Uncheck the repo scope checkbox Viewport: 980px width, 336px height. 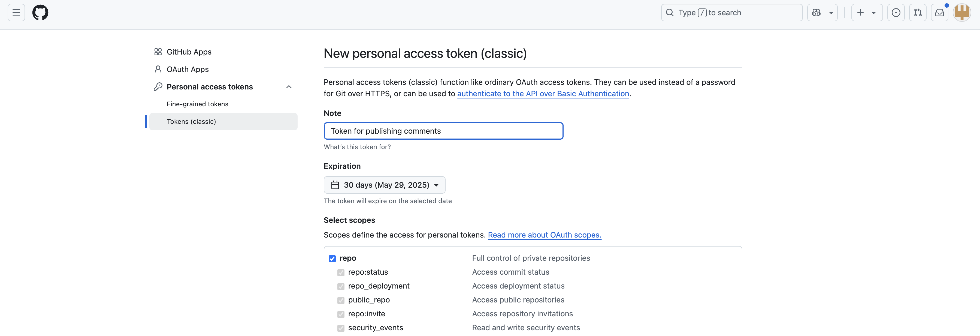pyautogui.click(x=332, y=259)
